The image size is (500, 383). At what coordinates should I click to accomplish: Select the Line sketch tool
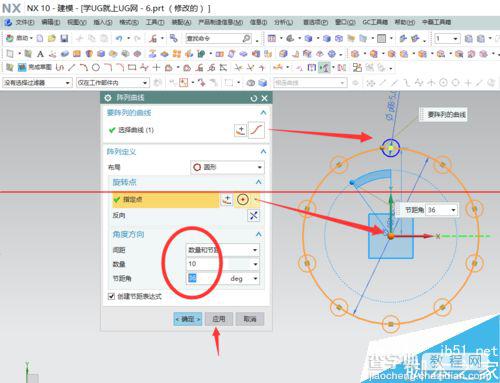(71, 68)
